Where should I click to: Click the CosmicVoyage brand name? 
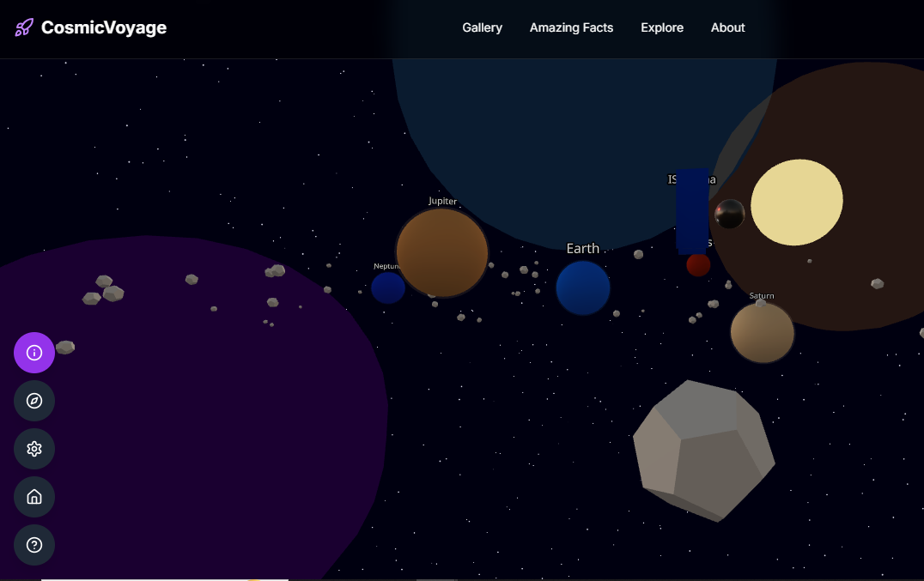tap(104, 27)
